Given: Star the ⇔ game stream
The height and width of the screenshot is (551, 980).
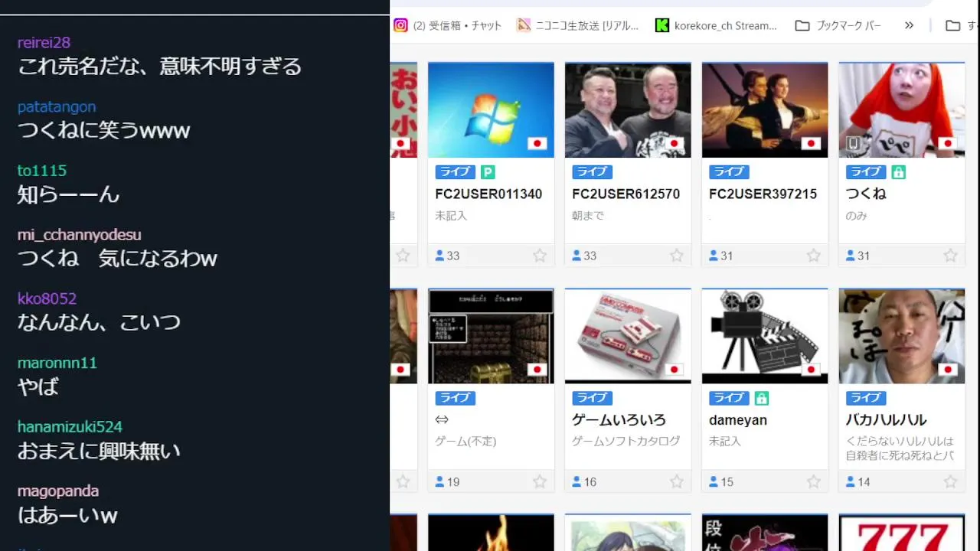Looking at the screenshot, I should pyautogui.click(x=540, y=481).
